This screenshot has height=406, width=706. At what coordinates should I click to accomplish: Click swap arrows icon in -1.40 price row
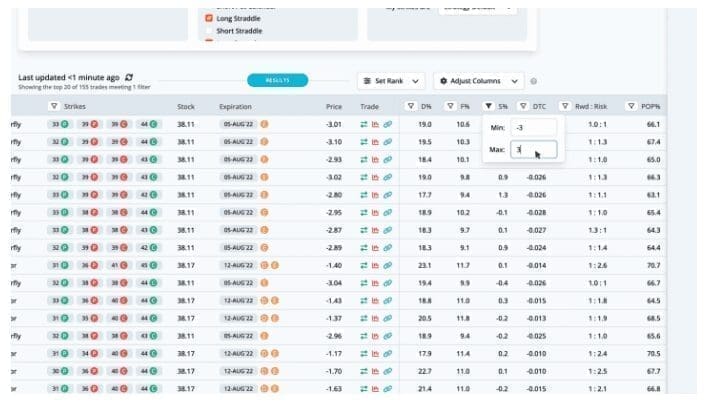pos(364,265)
